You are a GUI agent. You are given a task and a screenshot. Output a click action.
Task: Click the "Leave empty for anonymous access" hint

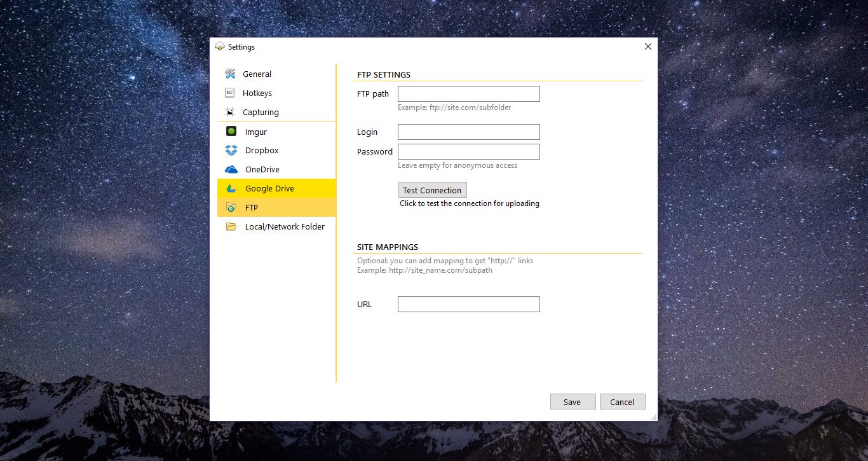[x=458, y=165]
